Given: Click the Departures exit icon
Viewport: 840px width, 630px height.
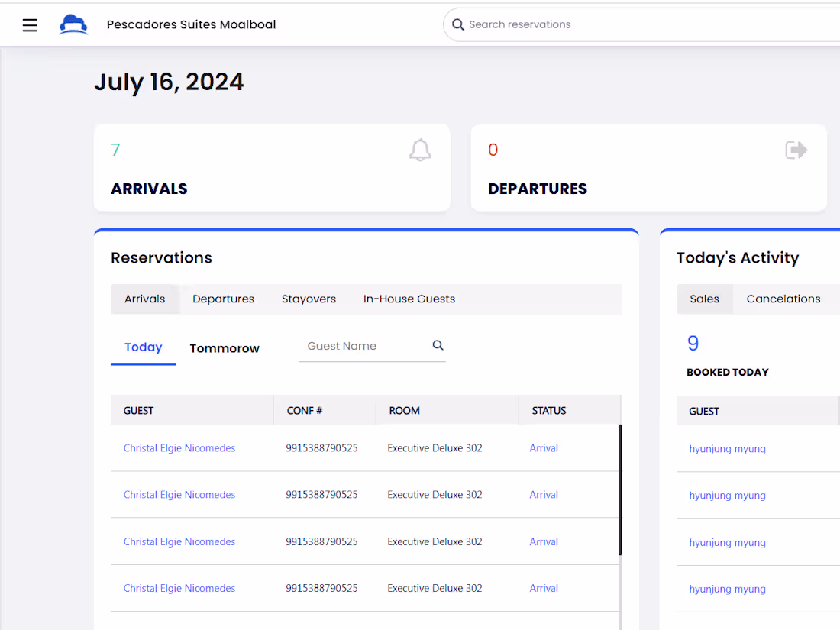Looking at the screenshot, I should (796, 150).
